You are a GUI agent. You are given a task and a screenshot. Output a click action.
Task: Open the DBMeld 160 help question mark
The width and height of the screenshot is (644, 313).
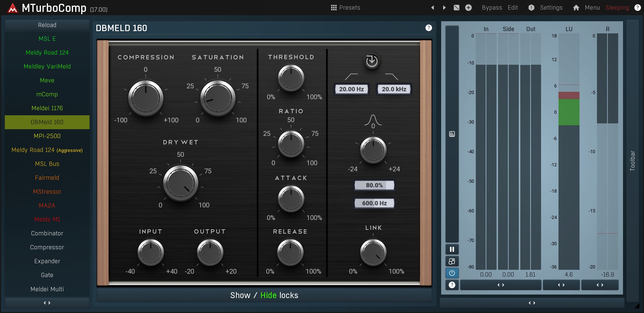click(428, 28)
